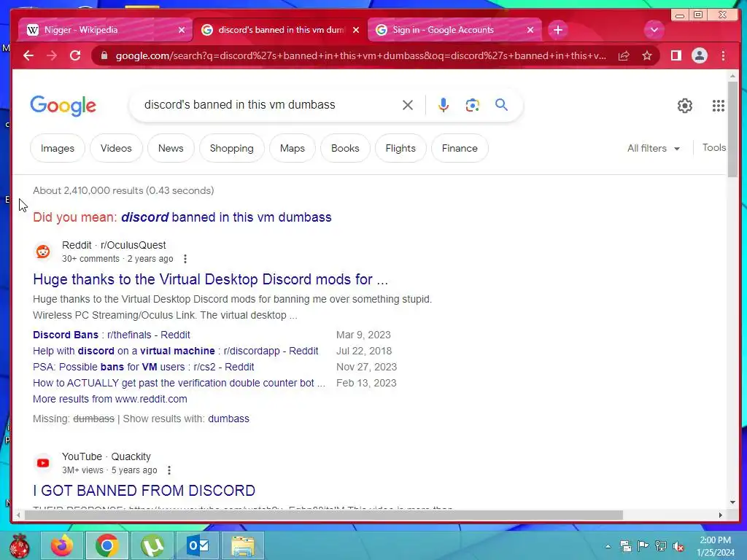747x560 pixels.
Task: Switch to the Wikipedia tab
Action: 105,30
